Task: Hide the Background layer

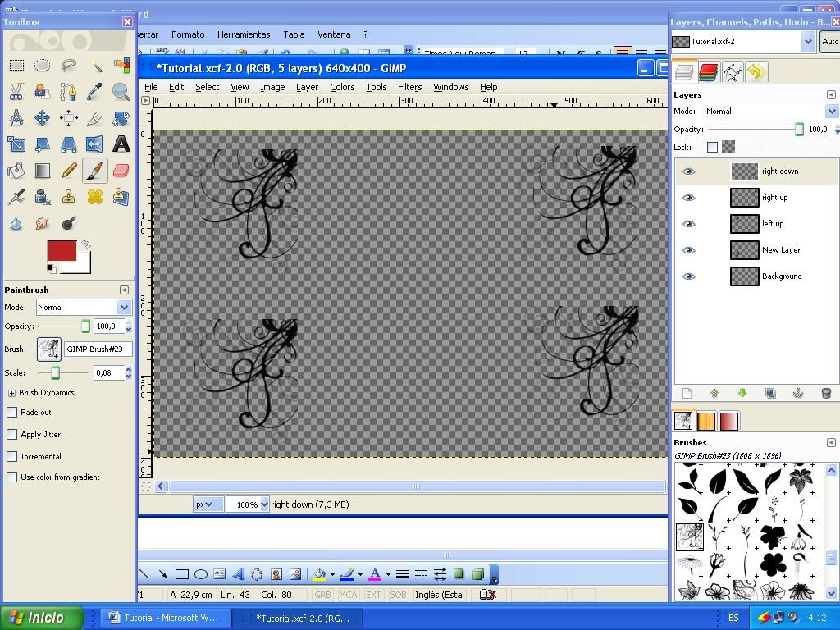Action: tap(689, 276)
